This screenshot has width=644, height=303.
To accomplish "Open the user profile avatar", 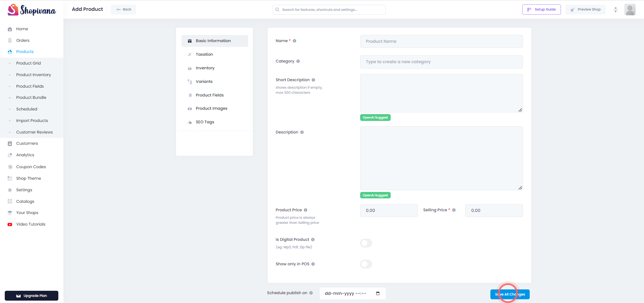I will tap(630, 10).
